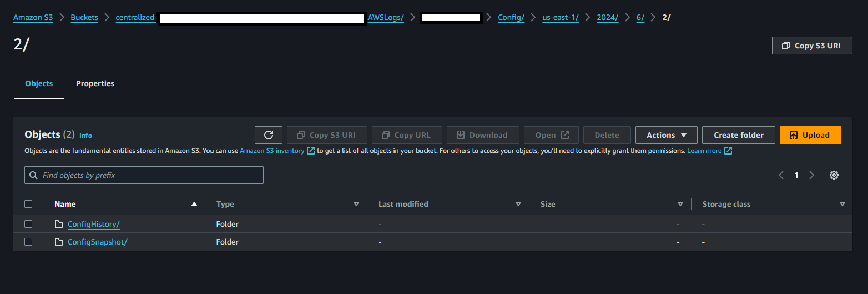Image resolution: width=868 pixels, height=294 pixels.
Task: Open the table preferences gear icon
Action: (834, 175)
